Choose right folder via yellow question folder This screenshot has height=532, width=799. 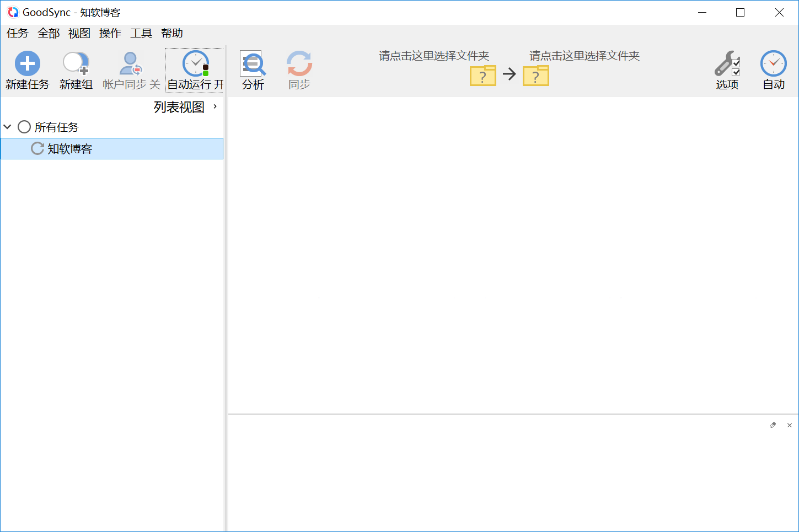point(536,75)
